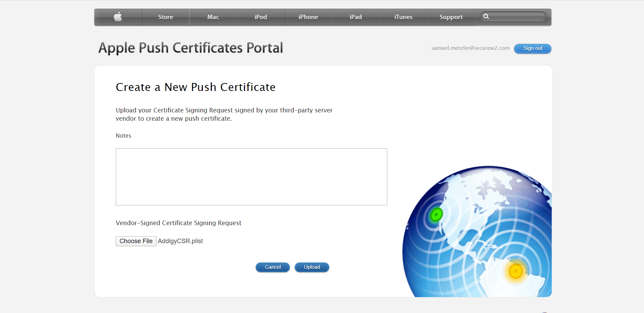Viewport: 644px width, 313px height.
Task: Click the samuel.metzler@securew2.com account email
Action: (470, 48)
